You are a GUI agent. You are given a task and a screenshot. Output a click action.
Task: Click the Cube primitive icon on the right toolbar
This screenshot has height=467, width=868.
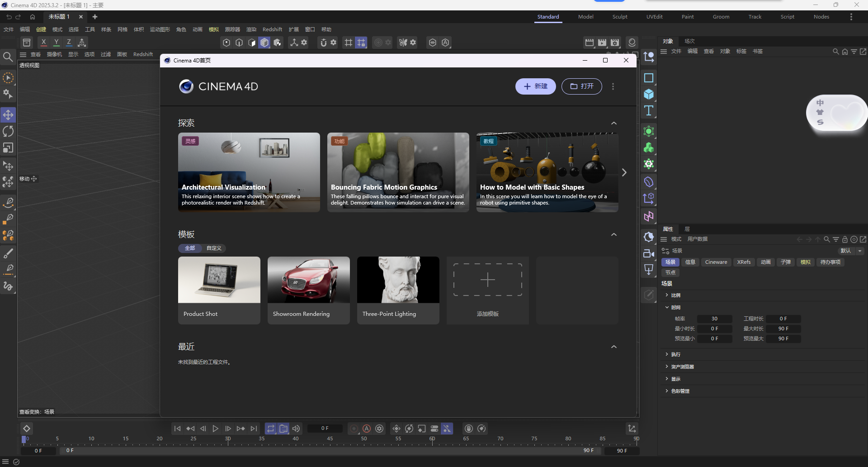[x=649, y=95]
